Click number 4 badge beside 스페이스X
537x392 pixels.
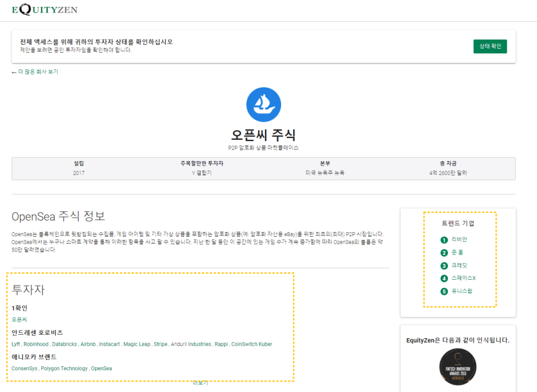(444, 279)
